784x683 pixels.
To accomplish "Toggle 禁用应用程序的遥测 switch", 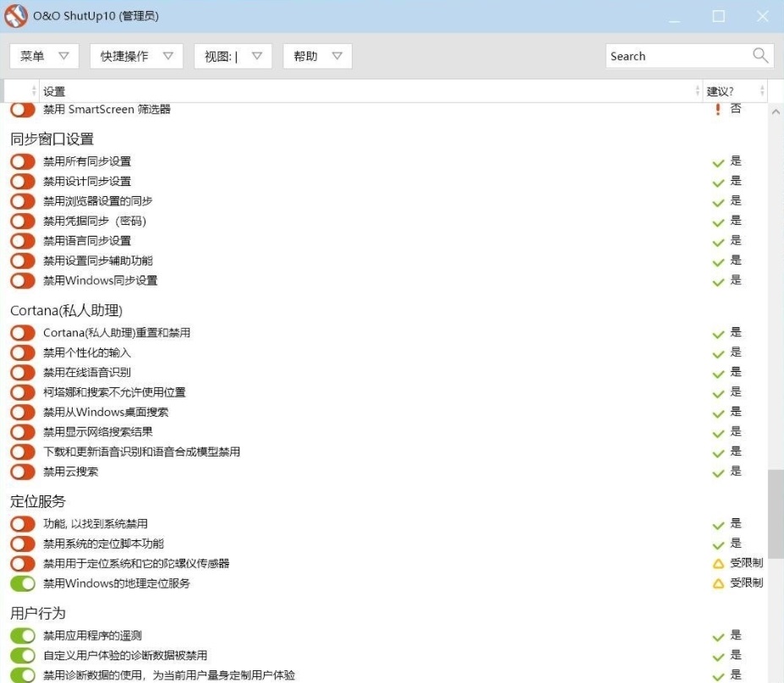I will [x=23, y=636].
